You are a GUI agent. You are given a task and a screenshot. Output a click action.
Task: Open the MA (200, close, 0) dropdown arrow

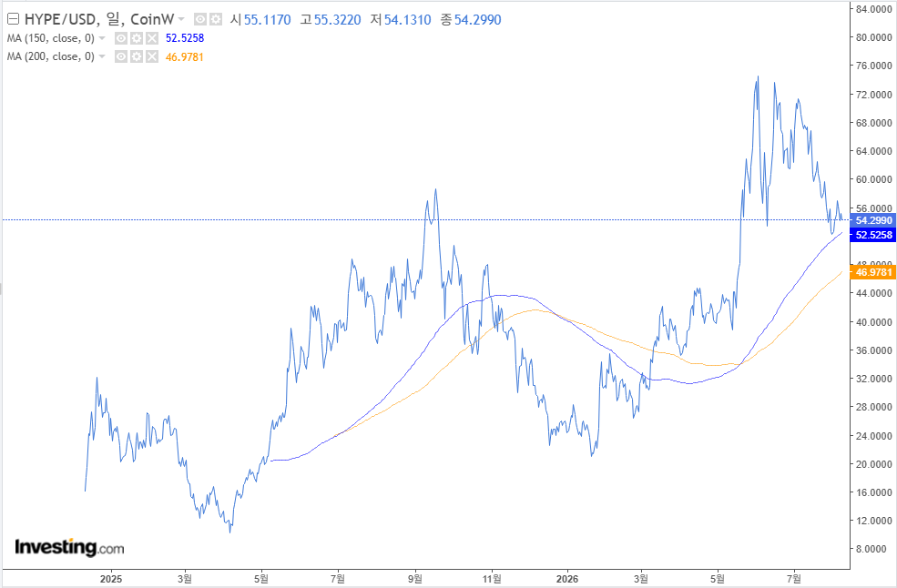[102, 56]
